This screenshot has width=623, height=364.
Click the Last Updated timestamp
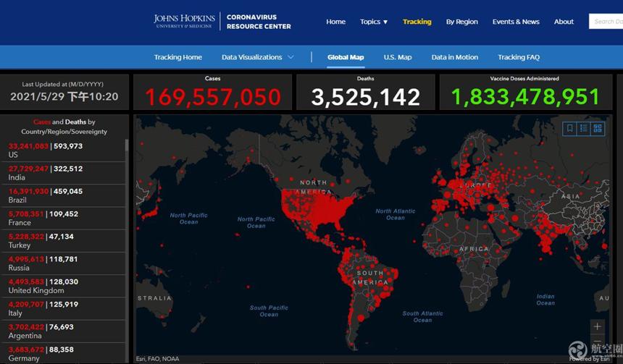click(x=64, y=96)
